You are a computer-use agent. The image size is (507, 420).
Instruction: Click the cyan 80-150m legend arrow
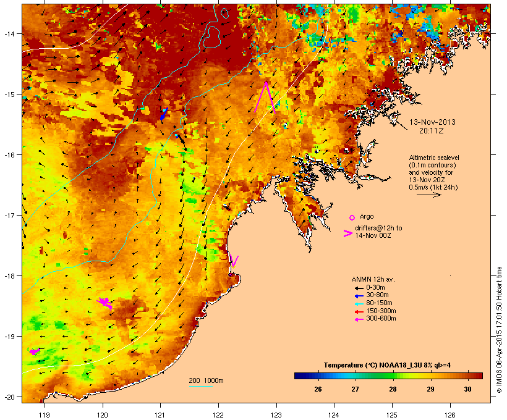[359, 304]
